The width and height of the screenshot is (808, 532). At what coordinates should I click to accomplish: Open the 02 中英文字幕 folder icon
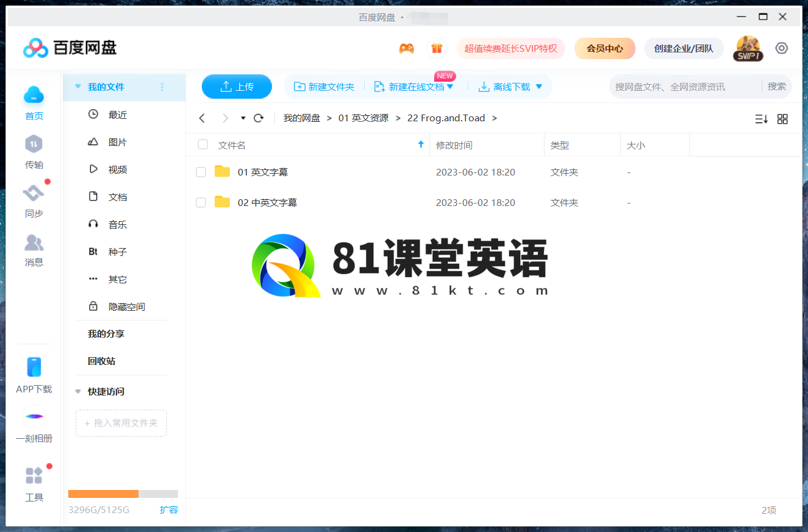coord(223,202)
